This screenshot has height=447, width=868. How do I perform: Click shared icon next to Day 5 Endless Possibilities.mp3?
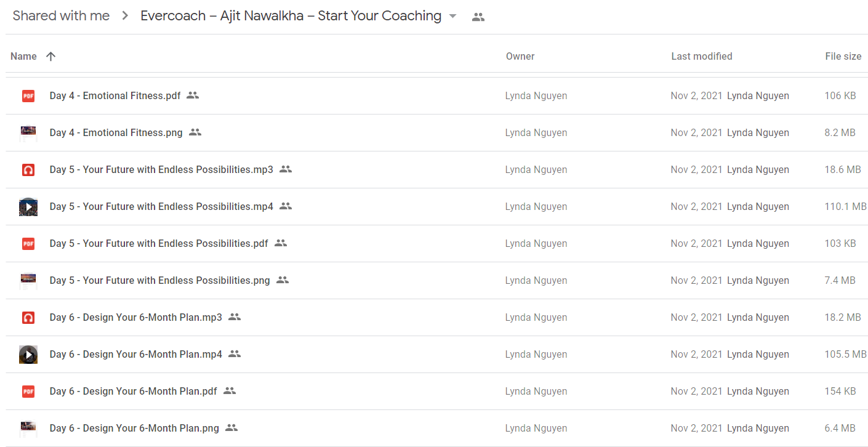[286, 169]
